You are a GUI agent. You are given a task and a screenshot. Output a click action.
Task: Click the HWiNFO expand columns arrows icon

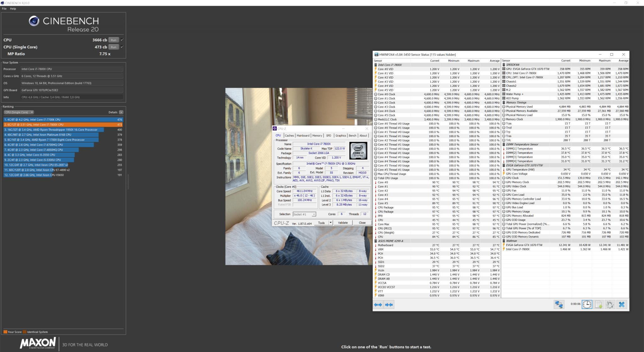click(x=378, y=305)
